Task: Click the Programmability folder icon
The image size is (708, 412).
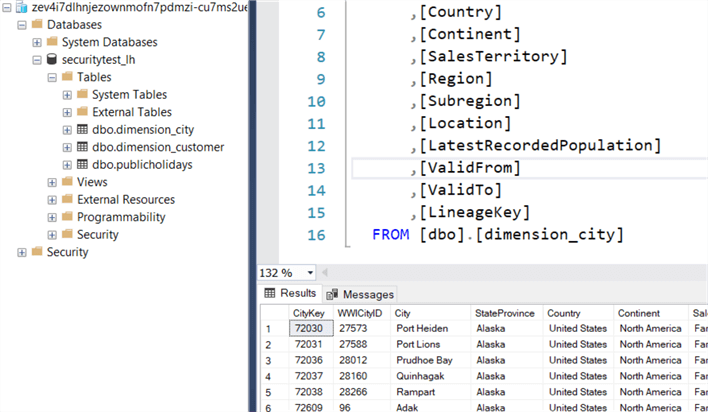Action: coord(67,217)
